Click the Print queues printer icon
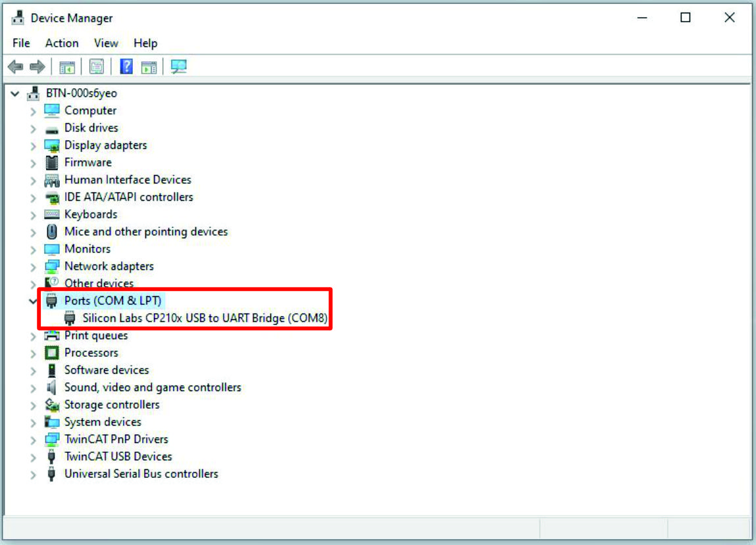The image size is (756, 545). tap(51, 335)
